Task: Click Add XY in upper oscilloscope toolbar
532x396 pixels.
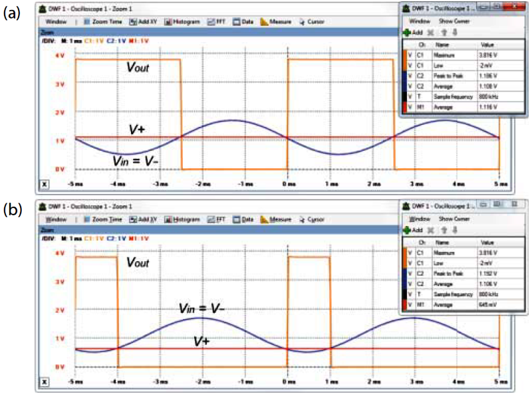Action: [x=144, y=21]
